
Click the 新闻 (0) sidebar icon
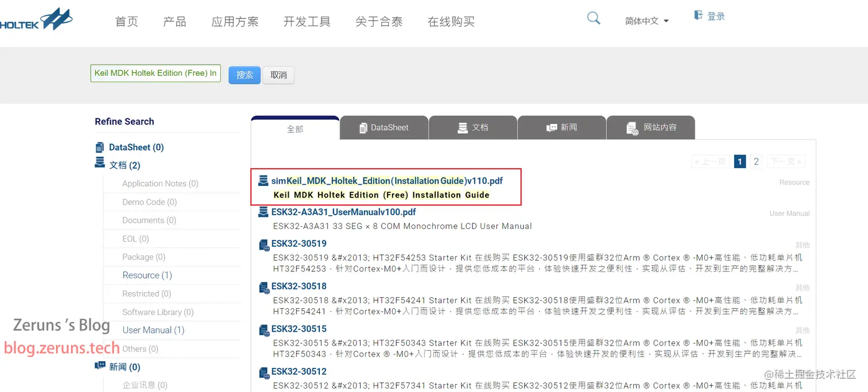click(x=100, y=366)
